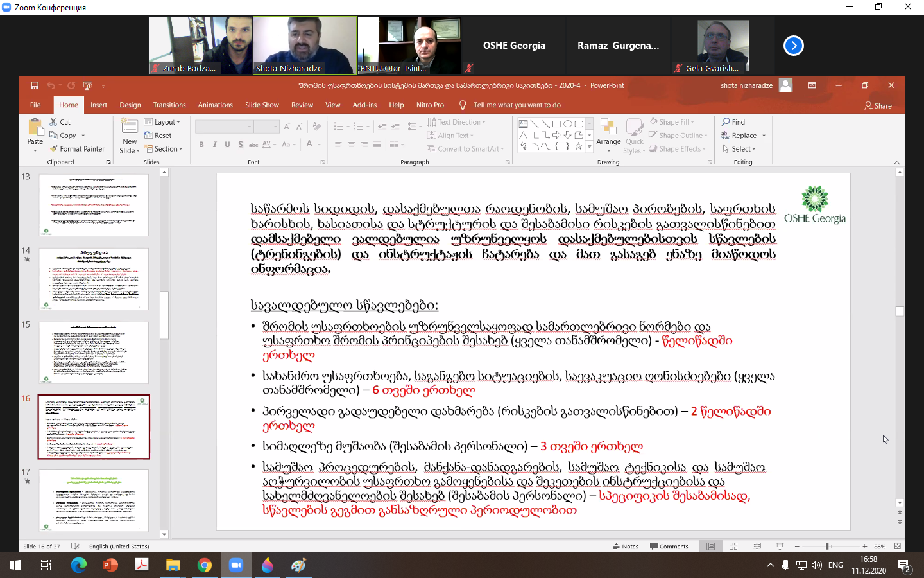
Task: Open the Insert ribbon tab
Action: tap(99, 105)
